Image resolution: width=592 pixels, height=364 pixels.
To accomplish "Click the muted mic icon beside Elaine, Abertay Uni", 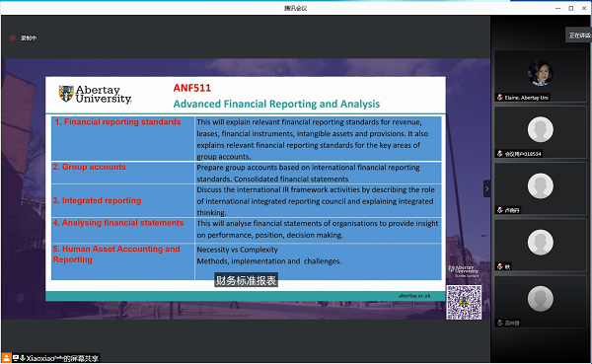I will pyautogui.click(x=500, y=98).
